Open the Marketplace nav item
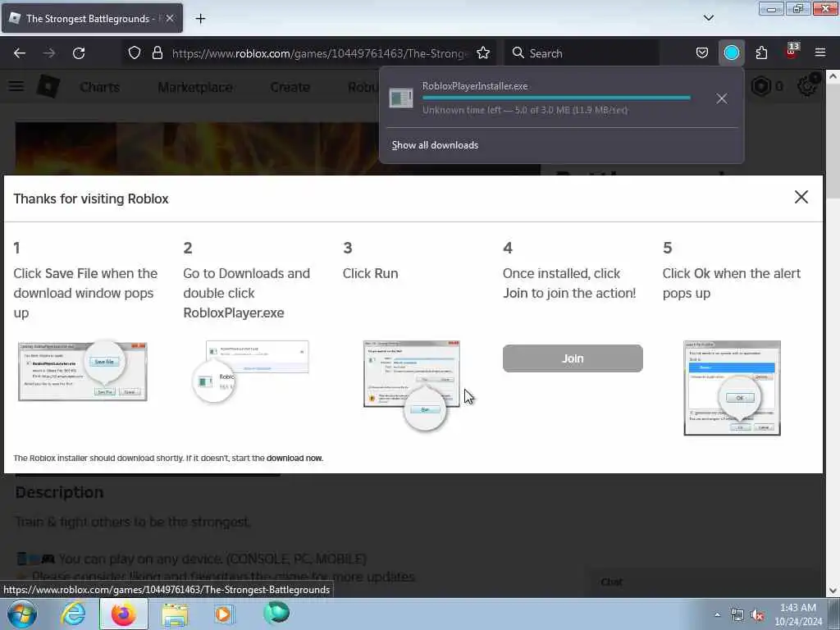The image size is (840, 630). 195,87
